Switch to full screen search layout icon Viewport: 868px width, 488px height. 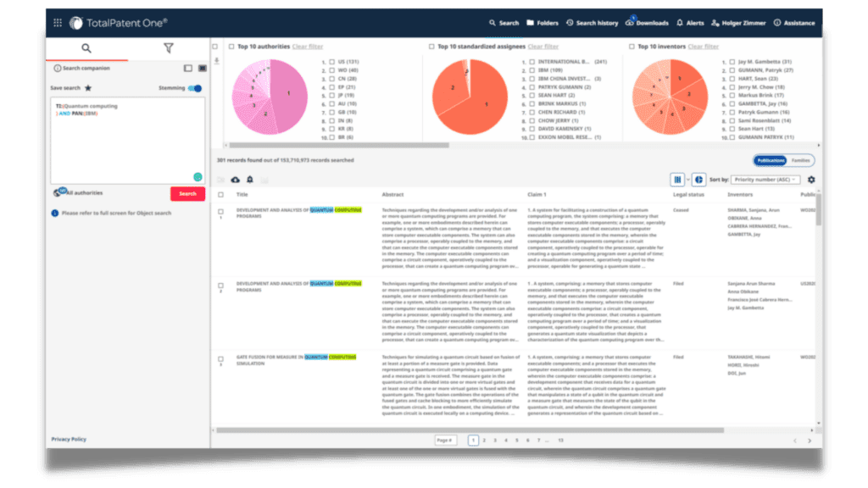coord(203,68)
